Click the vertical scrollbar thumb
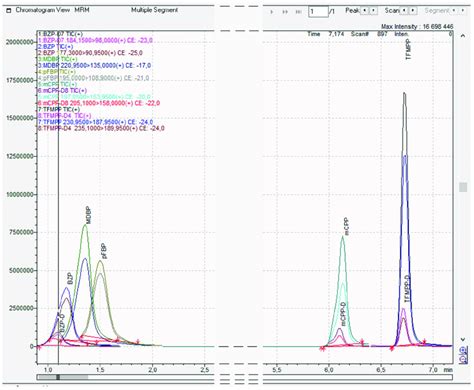474x390 pixels. tap(463, 187)
